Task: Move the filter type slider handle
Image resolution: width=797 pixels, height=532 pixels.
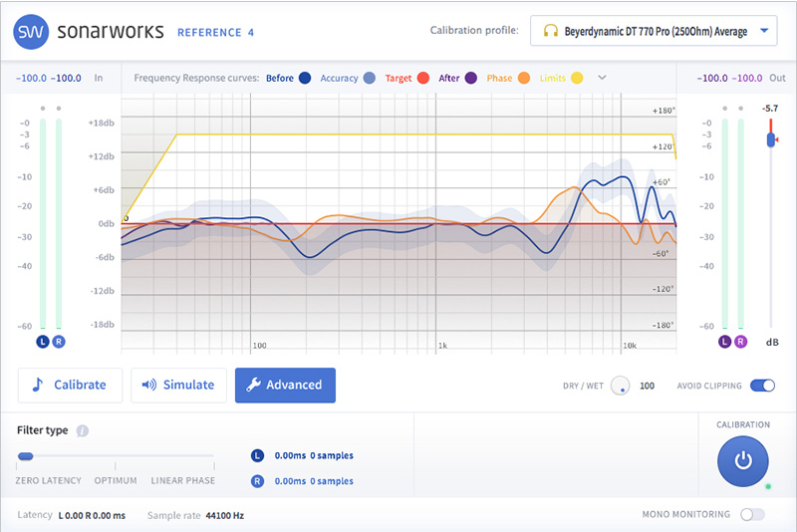Action: (x=26, y=455)
